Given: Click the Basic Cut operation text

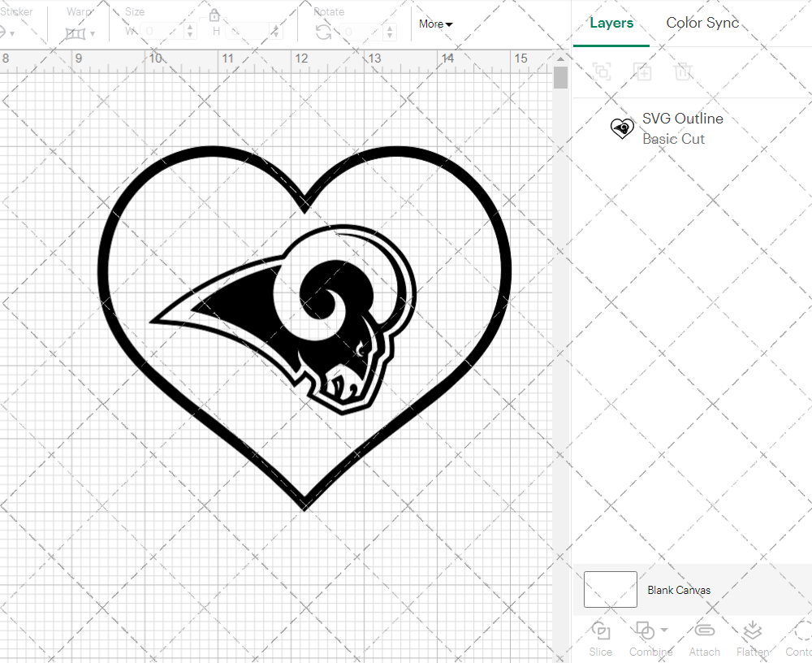Looking at the screenshot, I should pyautogui.click(x=673, y=139).
